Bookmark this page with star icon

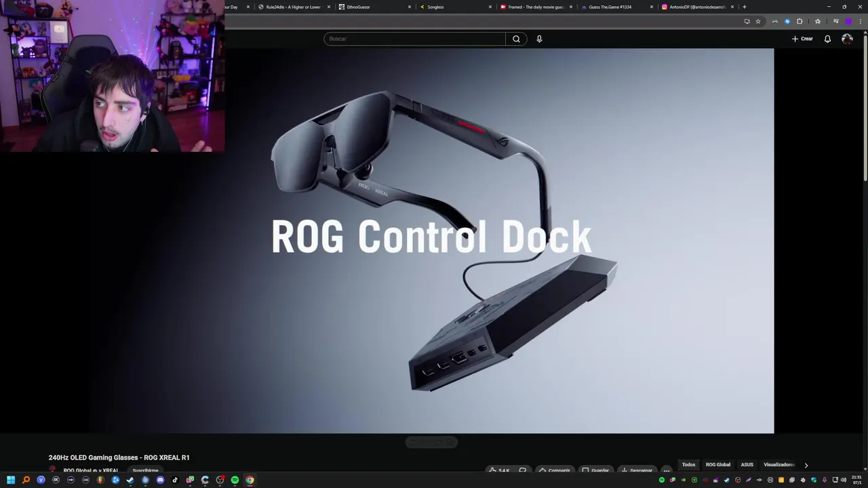point(758,21)
